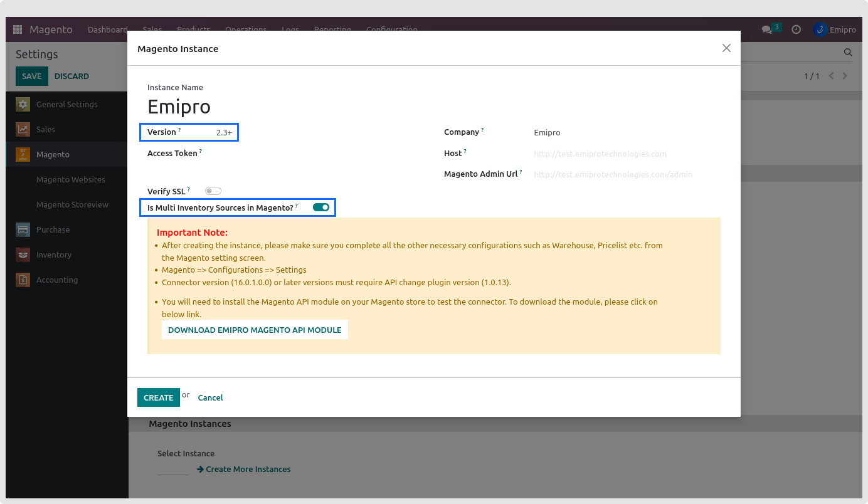Image resolution: width=868 pixels, height=504 pixels.
Task: Click the Create button
Action: coord(158,397)
